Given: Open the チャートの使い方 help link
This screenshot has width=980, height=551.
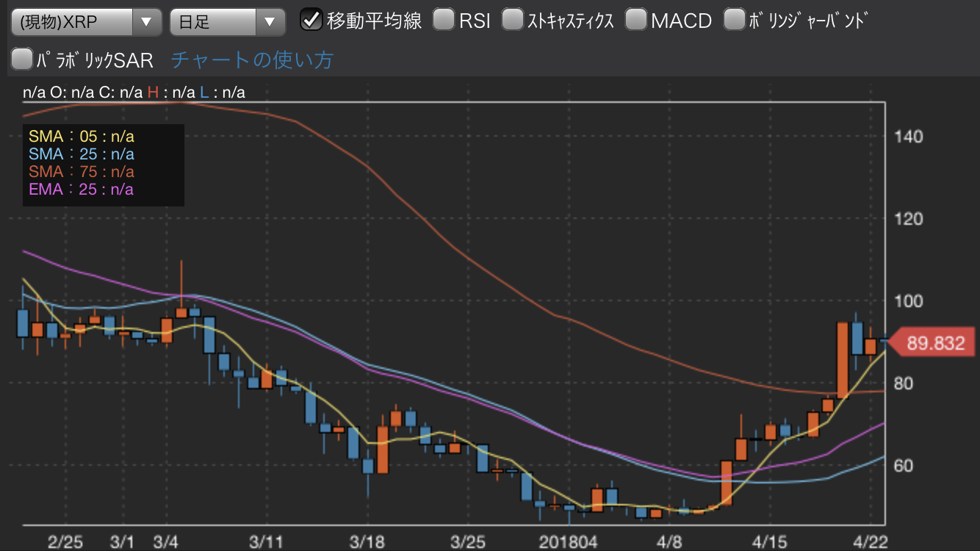Looking at the screenshot, I should point(252,60).
